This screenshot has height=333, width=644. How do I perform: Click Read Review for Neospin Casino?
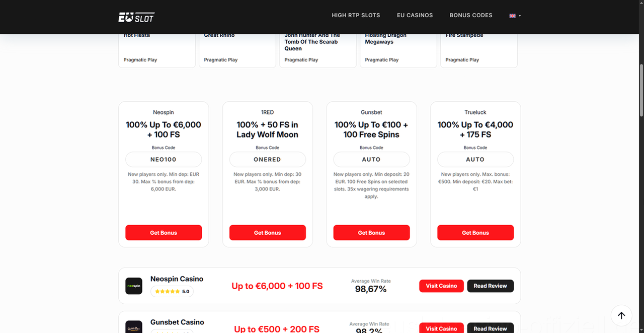click(x=490, y=286)
